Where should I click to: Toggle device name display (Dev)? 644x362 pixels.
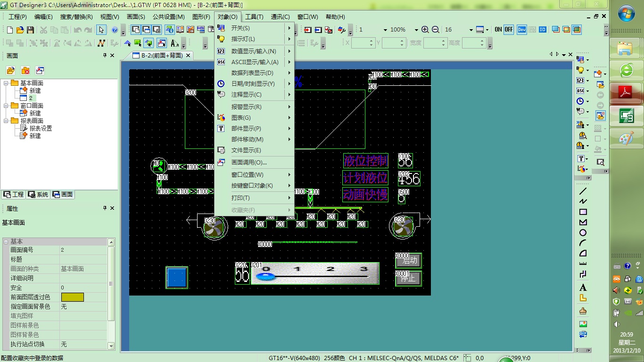[522, 30]
